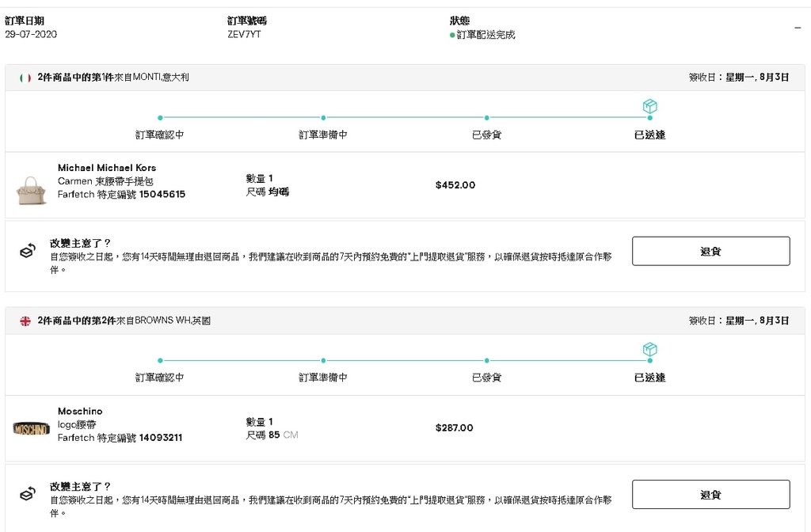Viewport: 811px width, 532px height.
Task: Click the delivered package icon in the BROWNS WH shipment tracker
Action: (x=649, y=349)
